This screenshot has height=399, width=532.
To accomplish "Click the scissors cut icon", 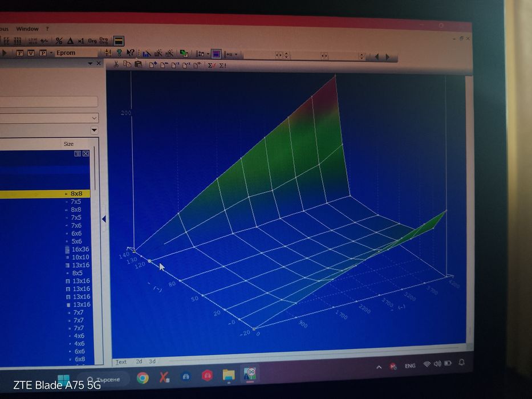I will (x=116, y=64).
